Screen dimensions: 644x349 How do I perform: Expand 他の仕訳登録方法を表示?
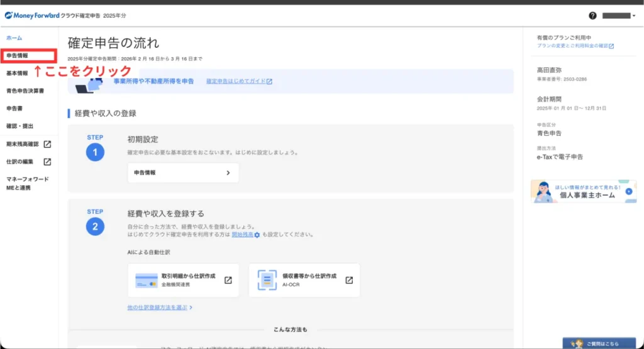click(x=159, y=307)
